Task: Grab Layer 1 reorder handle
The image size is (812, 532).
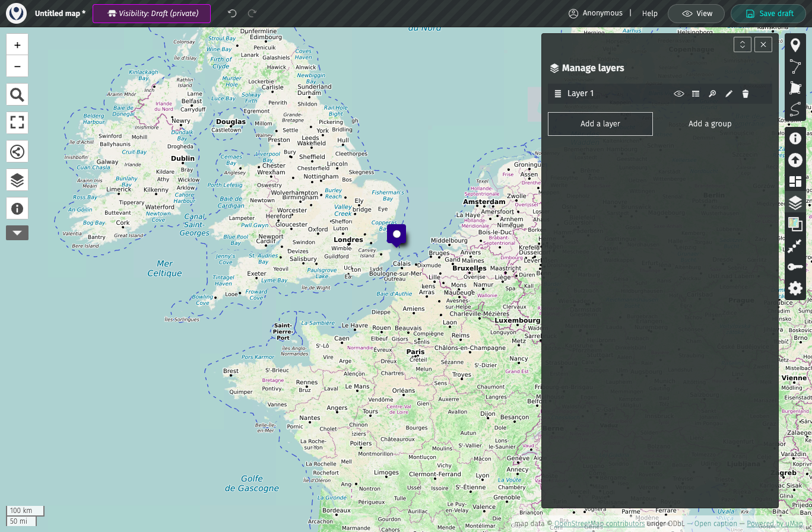Action: 558,94
